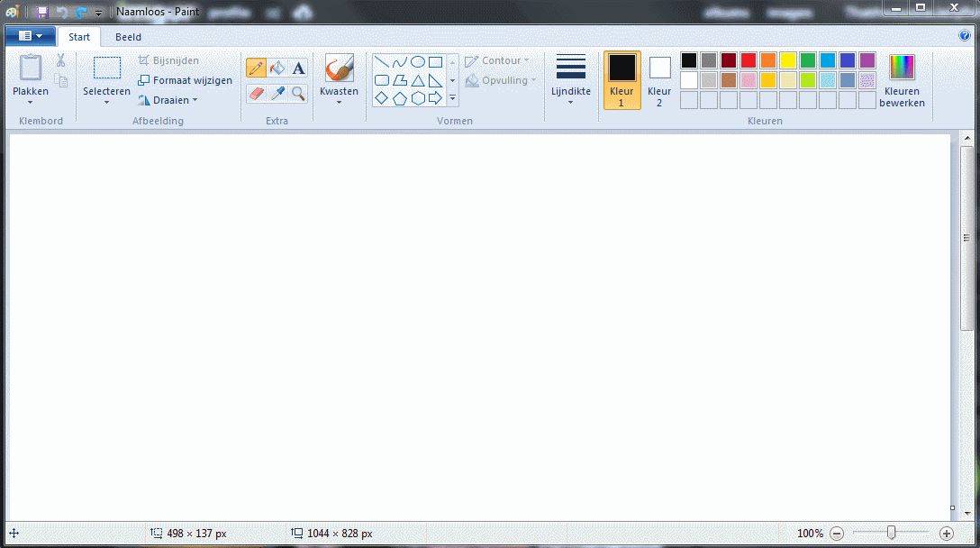Select the Magnifier zoom tool

pos(298,93)
